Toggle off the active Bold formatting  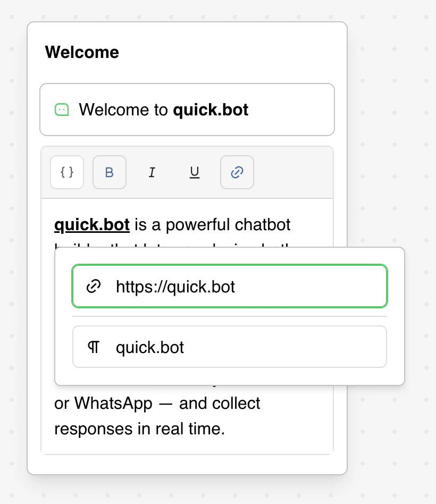110,172
